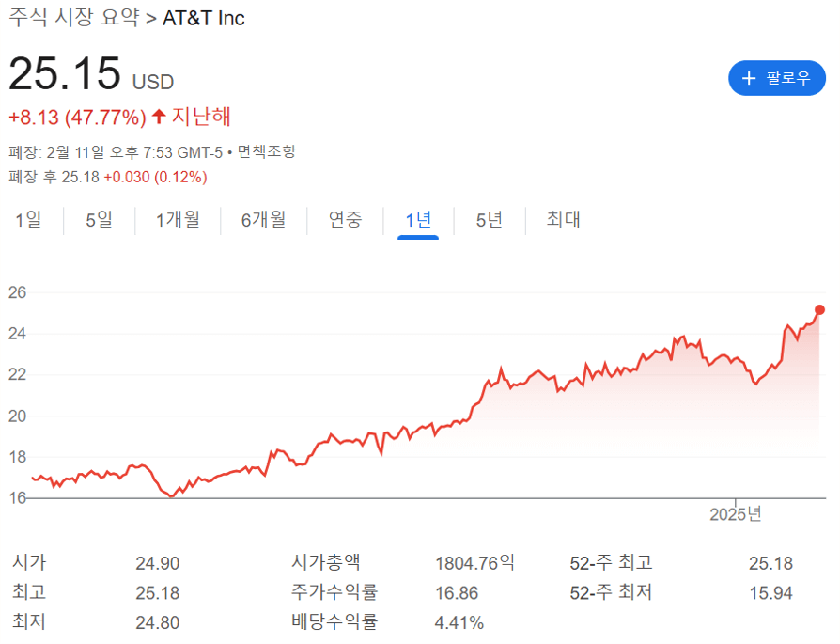The height and width of the screenshot is (644, 840).
Task: Switch to the 6개월 range tab
Action: pos(263,219)
